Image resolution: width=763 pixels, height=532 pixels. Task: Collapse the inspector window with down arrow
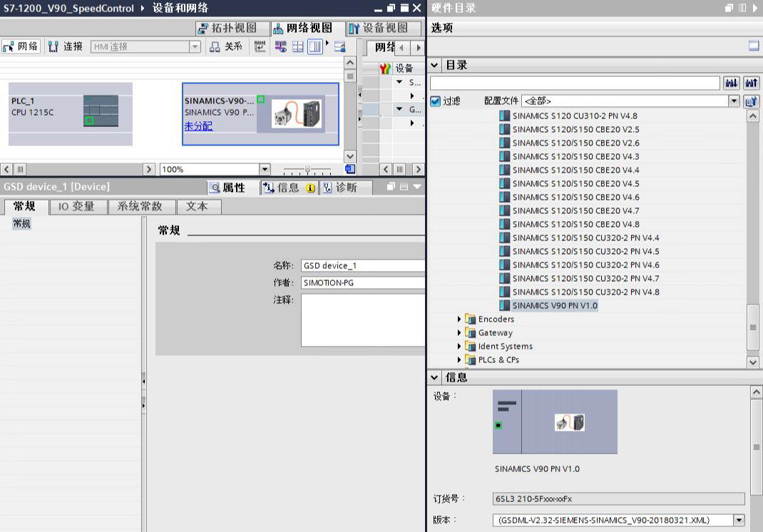[x=417, y=187]
